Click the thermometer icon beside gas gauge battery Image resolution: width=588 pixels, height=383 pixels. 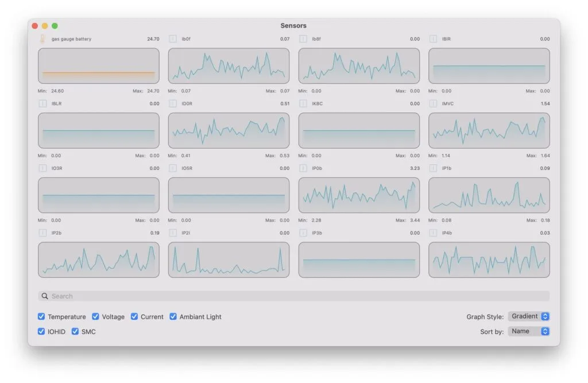point(42,39)
